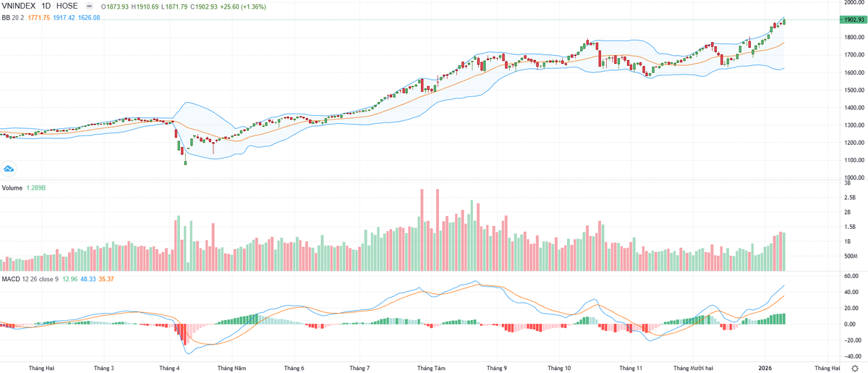Click the current price label 1902.93
The width and height of the screenshot is (868, 373).
click(853, 20)
